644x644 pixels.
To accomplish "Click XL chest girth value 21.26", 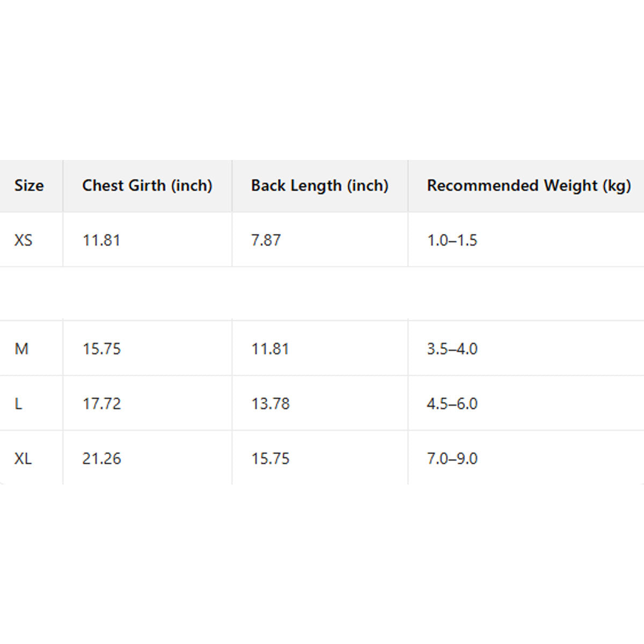I will (101, 458).
